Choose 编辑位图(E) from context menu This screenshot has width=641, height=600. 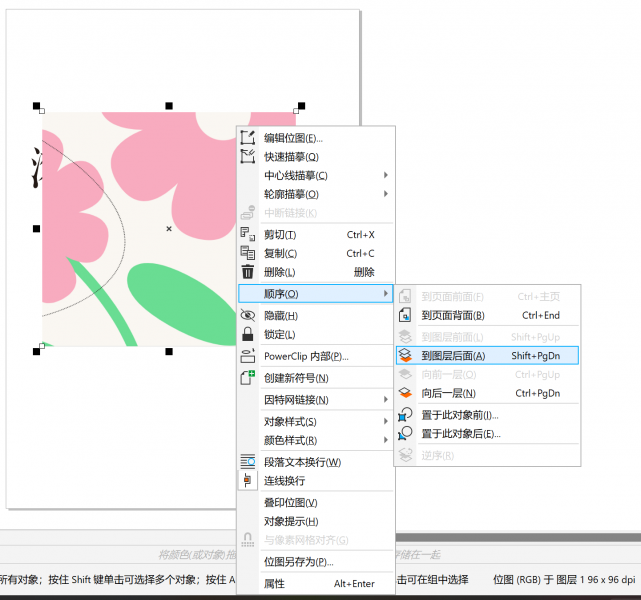[x=316, y=138]
